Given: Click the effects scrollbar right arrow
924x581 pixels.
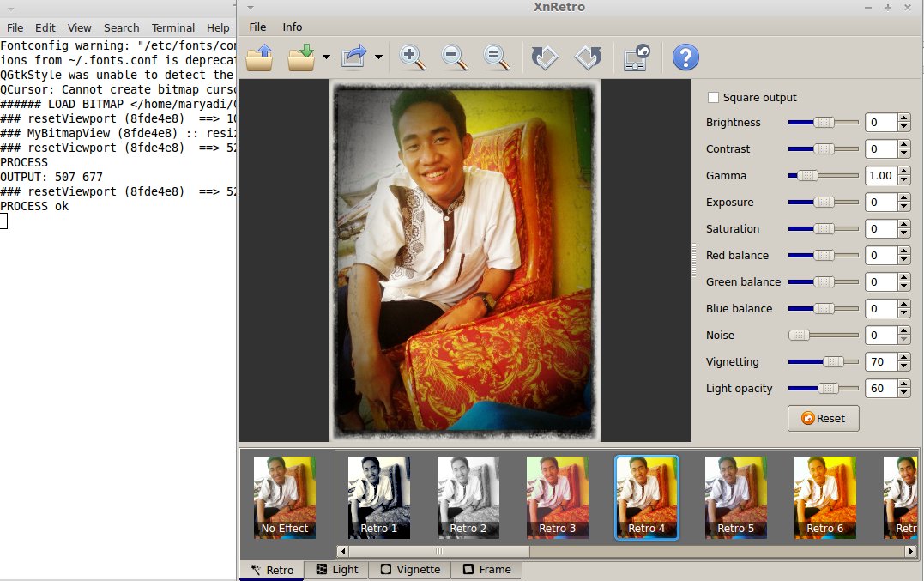Looking at the screenshot, I should (911, 552).
